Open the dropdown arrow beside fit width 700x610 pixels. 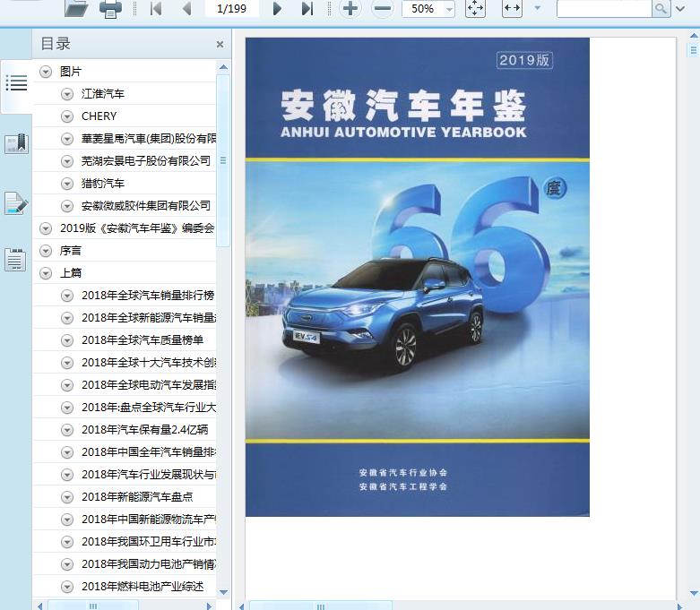click(x=537, y=9)
